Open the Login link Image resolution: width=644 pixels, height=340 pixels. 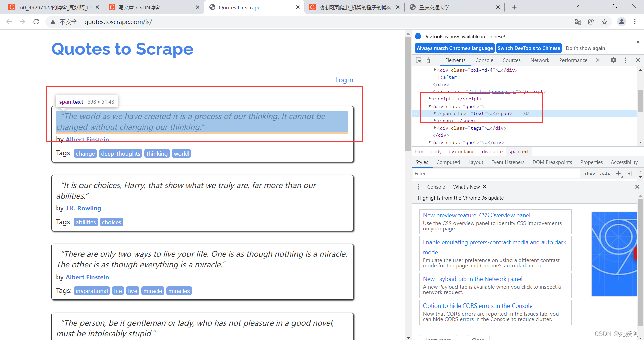point(344,80)
